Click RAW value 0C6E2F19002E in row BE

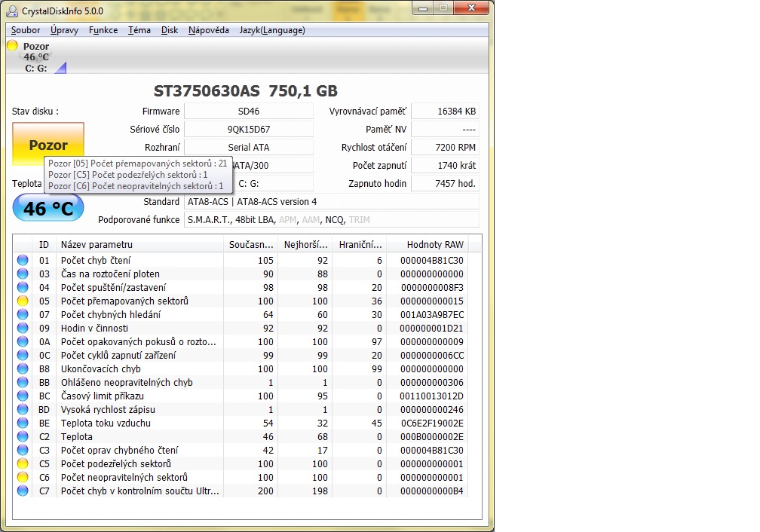click(431, 423)
